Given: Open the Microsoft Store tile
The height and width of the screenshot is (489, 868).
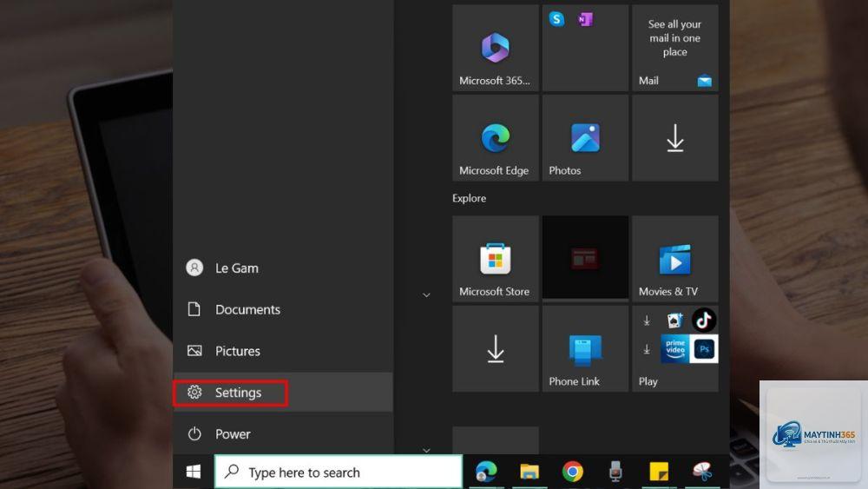Looking at the screenshot, I should coord(496,259).
